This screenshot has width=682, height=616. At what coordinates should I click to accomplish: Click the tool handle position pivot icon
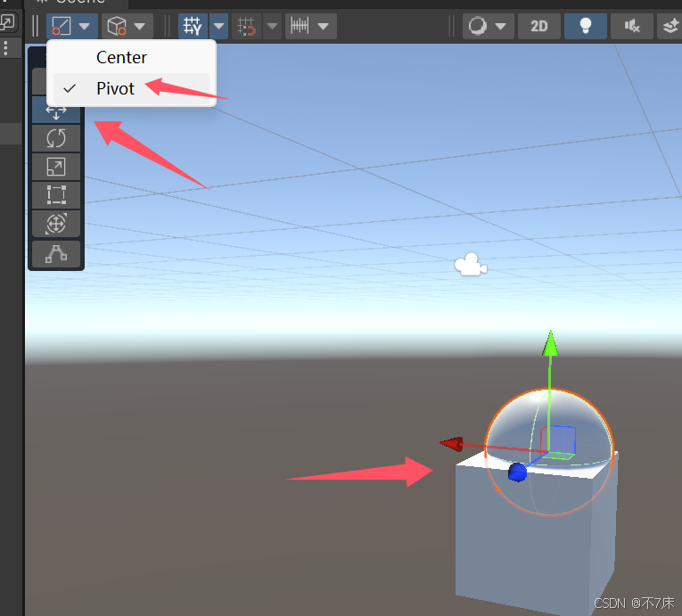point(62,26)
